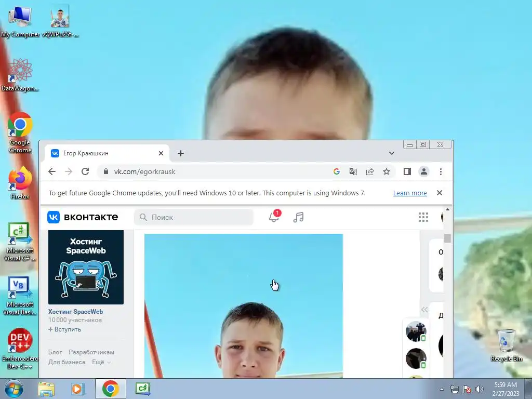
Task: Translate this page icon
Action: coord(353,171)
